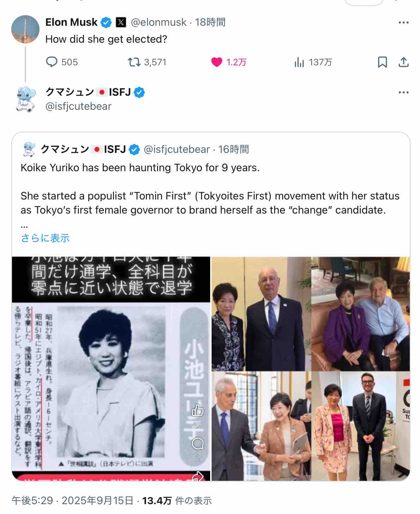This screenshot has width=420, height=514.
Task: Bookmark Elon Musk's tweet
Action: tap(382, 62)
